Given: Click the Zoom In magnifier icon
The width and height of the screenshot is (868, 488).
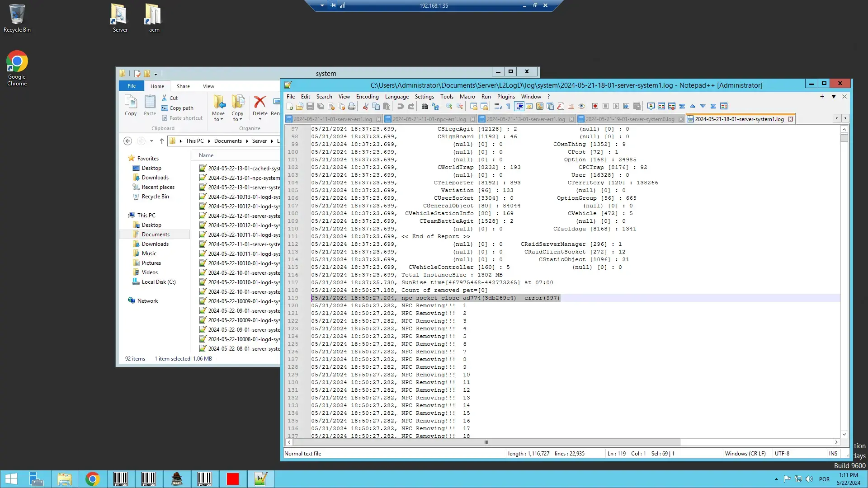Looking at the screenshot, I should [449, 106].
